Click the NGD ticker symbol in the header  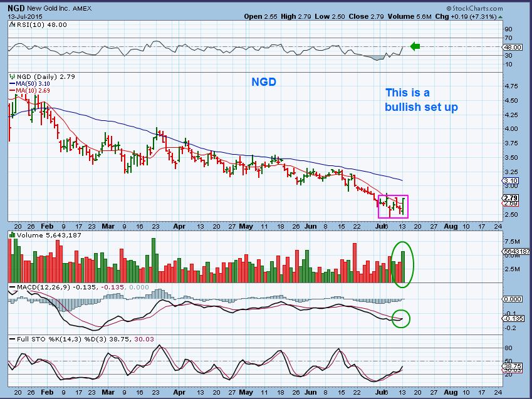coord(16,8)
